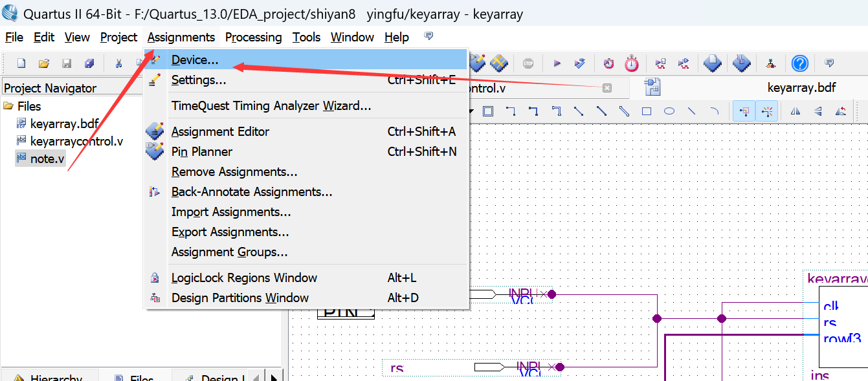Open the Programmer chip icon
The image size is (868, 381).
point(741,63)
